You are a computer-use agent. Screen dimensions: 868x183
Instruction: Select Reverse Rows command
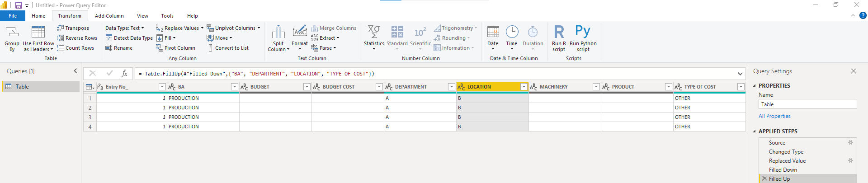click(77, 38)
